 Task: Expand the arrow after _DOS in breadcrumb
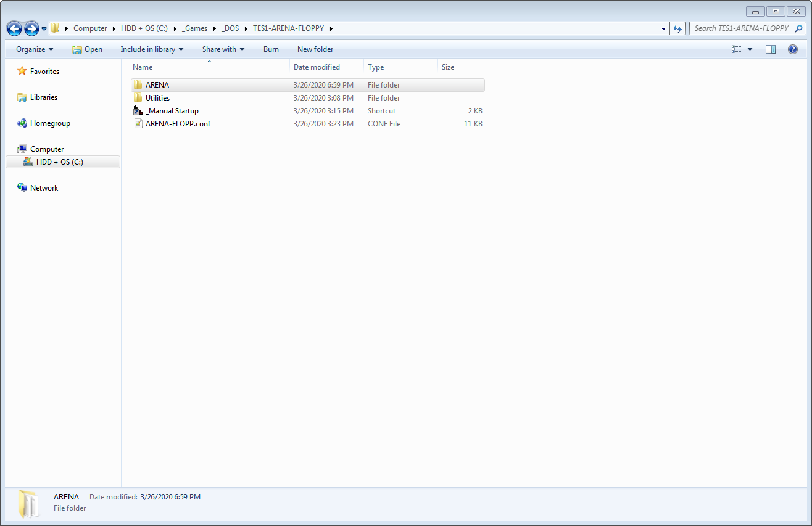(246, 28)
